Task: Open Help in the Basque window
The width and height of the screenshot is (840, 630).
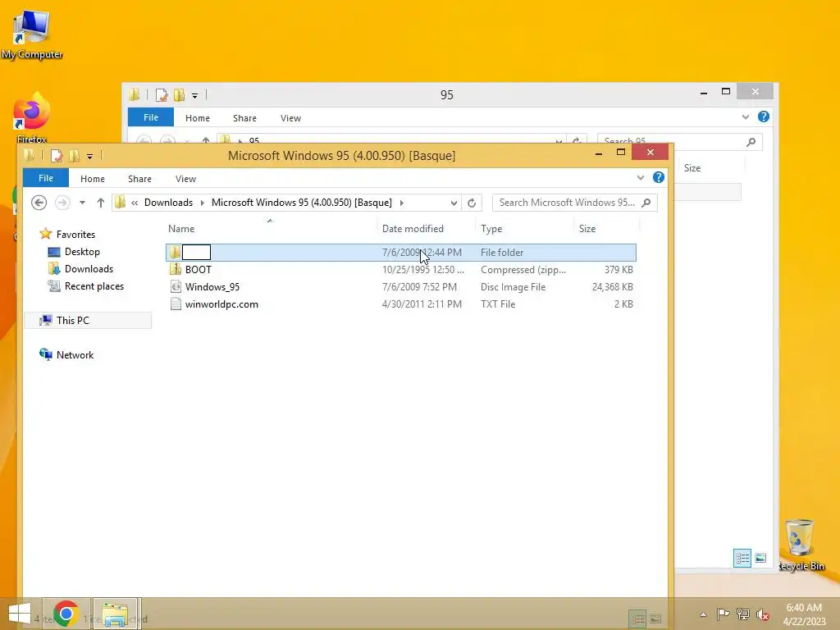Action: (659, 177)
